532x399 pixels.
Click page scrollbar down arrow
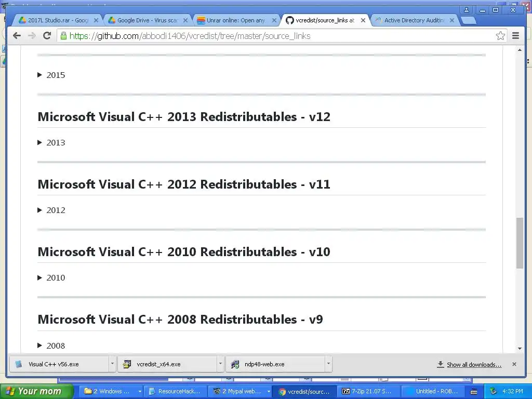coord(520,348)
